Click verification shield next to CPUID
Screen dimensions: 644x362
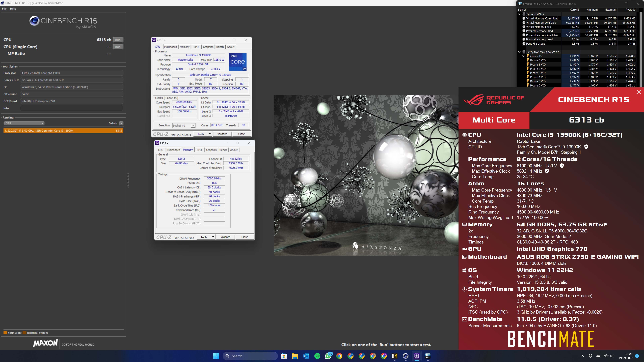[586, 147]
